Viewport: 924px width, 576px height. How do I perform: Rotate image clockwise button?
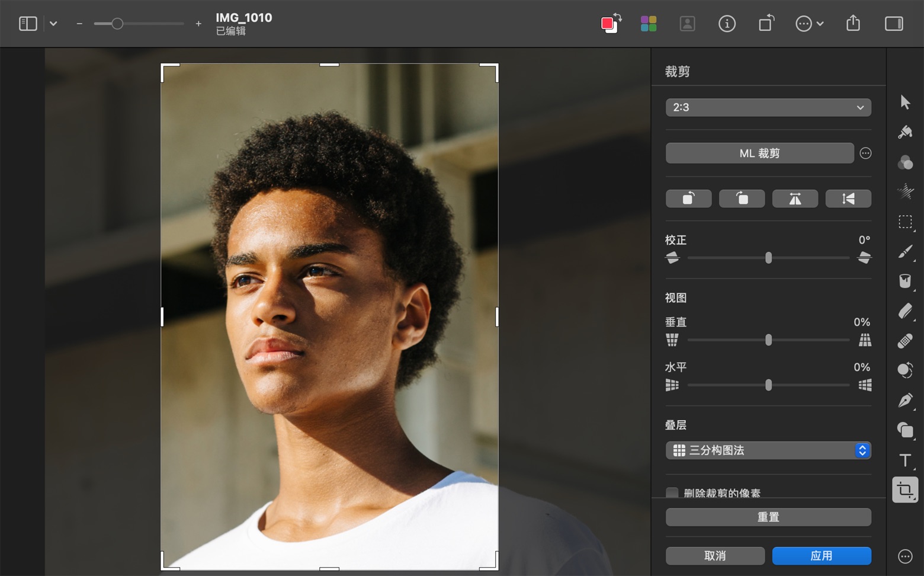(742, 199)
